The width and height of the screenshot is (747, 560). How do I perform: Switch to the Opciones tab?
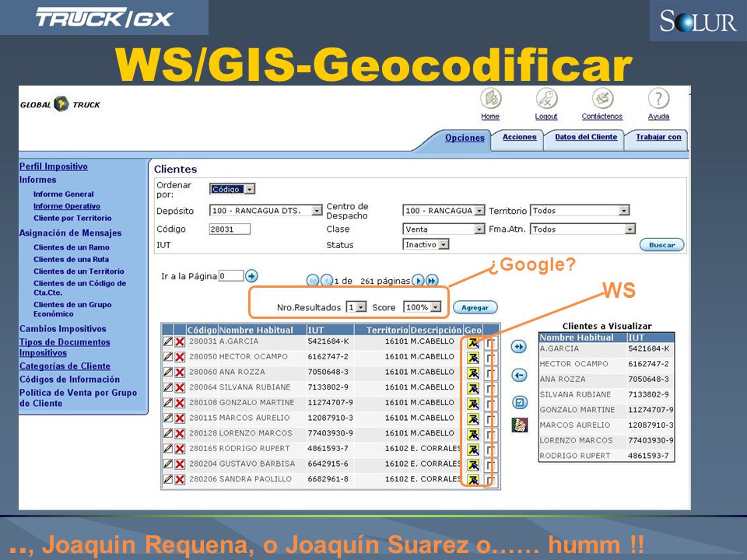point(465,138)
